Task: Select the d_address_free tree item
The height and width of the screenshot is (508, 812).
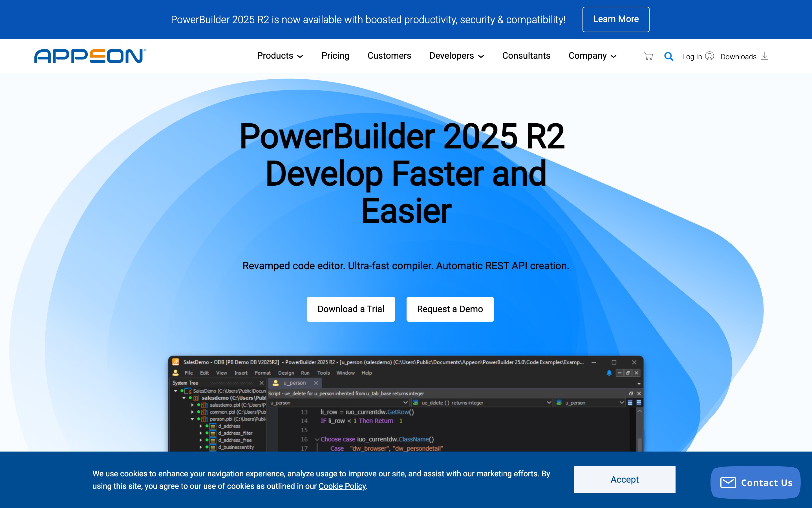Action: point(235,440)
